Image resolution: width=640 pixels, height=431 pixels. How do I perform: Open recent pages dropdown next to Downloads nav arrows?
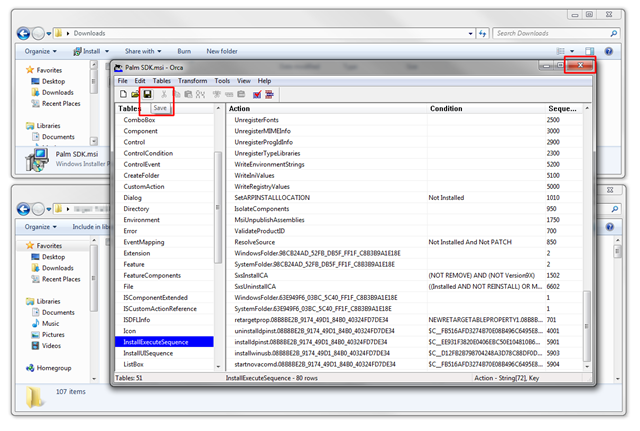click(x=49, y=33)
